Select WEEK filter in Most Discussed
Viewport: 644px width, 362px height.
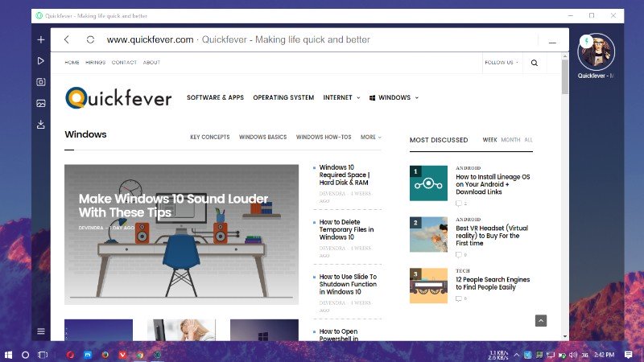pos(489,140)
